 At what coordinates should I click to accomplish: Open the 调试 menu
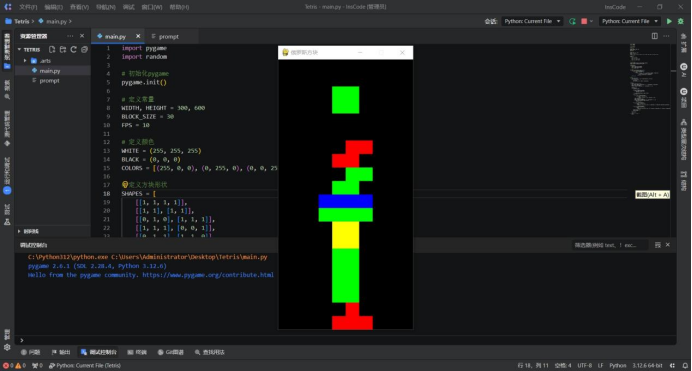[128, 7]
